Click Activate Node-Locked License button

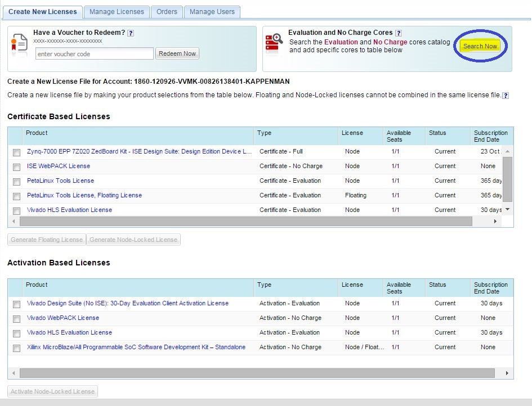click(x=52, y=391)
